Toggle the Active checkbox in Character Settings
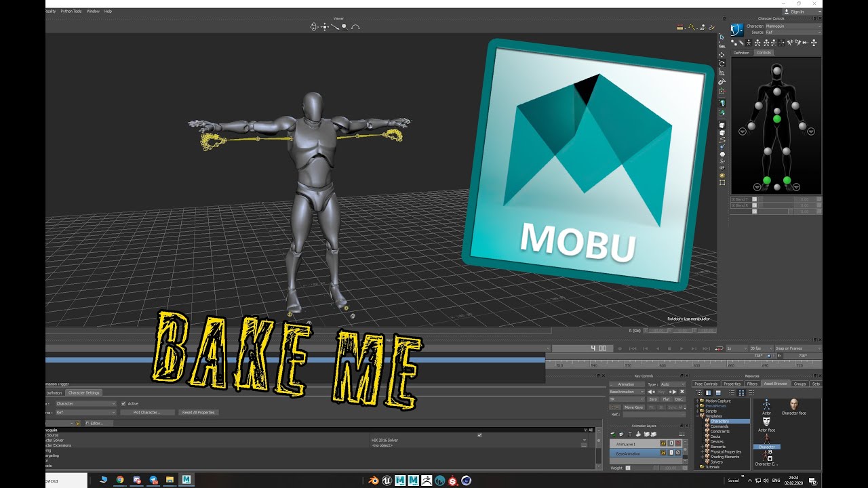 coord(123,403)
